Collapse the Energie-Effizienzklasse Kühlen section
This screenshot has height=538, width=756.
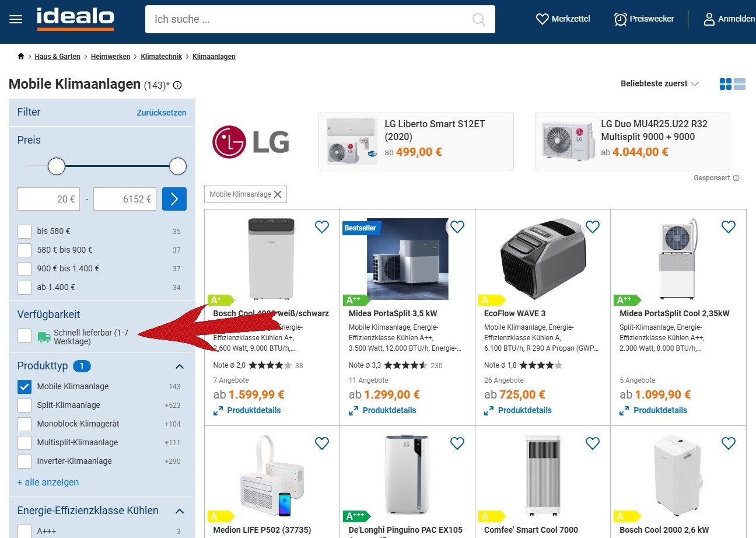(x=180, y=511)
